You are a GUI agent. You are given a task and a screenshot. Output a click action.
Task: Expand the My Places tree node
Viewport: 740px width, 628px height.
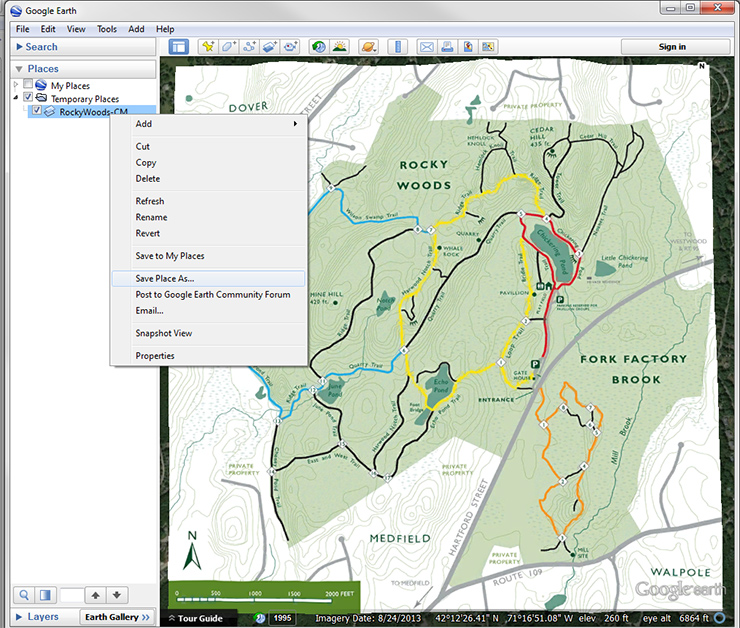tap(15, 86)
